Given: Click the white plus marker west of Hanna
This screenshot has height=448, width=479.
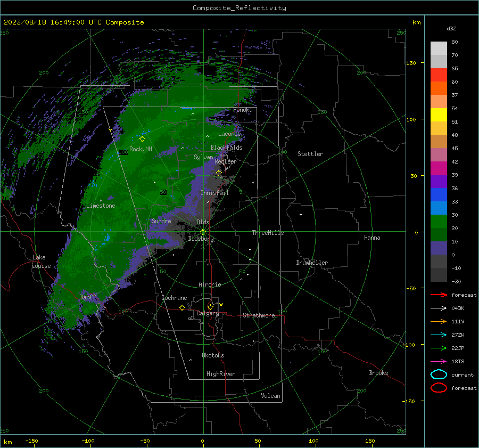Looking at the screenshot, I should (x=301, y=214).
